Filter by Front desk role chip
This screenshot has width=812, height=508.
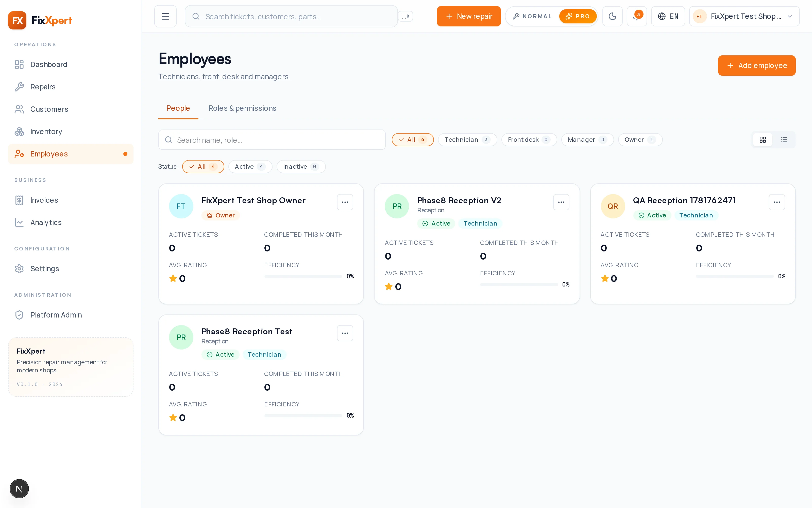[x=529, y=140]
